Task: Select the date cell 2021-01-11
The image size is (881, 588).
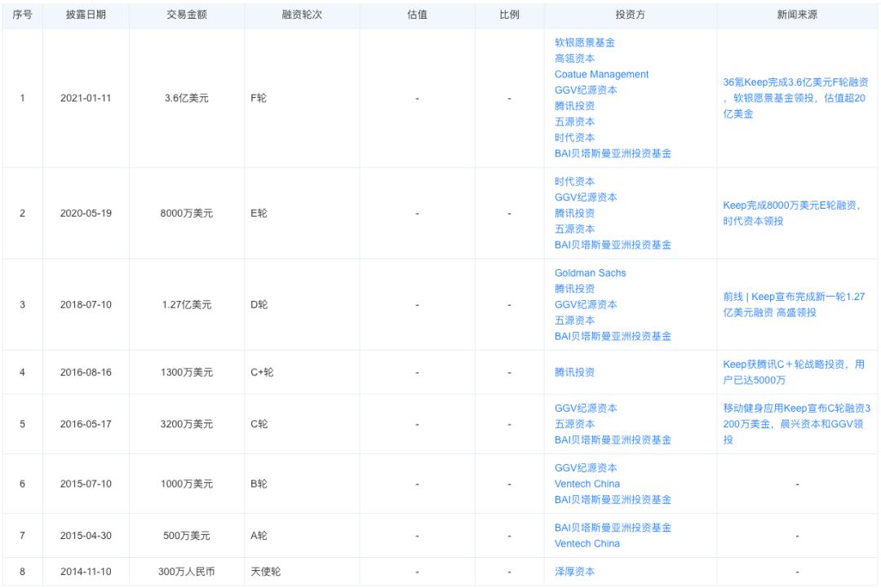Action: point(86,99)
